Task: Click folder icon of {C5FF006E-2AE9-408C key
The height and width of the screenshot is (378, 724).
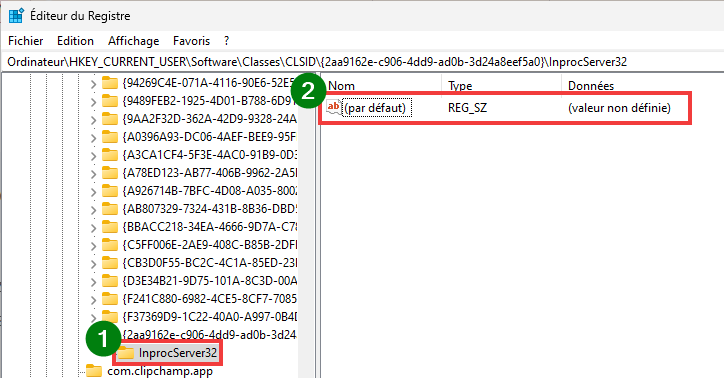Action: (x=109, y=245)
